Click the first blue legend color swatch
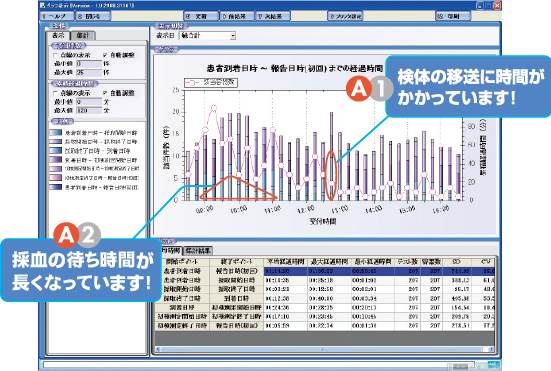Viewport: 551px width, 371px height. (x=56, y=132)
